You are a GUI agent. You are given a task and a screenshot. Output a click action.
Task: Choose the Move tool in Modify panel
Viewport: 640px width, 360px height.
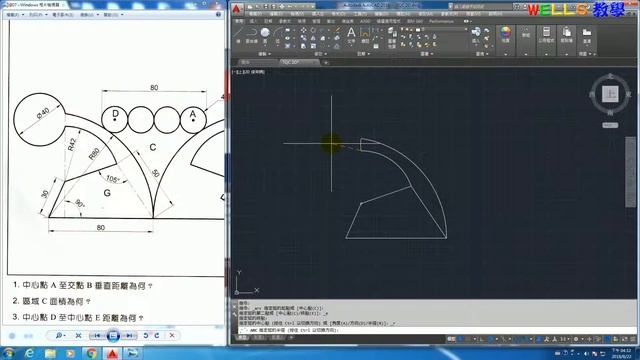pos(304,30)
